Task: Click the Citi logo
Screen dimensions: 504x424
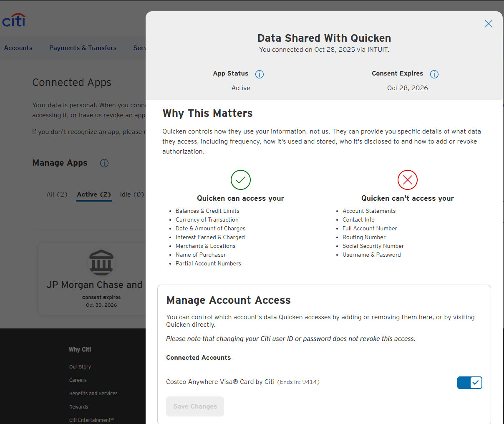Action: pos(14,20)
